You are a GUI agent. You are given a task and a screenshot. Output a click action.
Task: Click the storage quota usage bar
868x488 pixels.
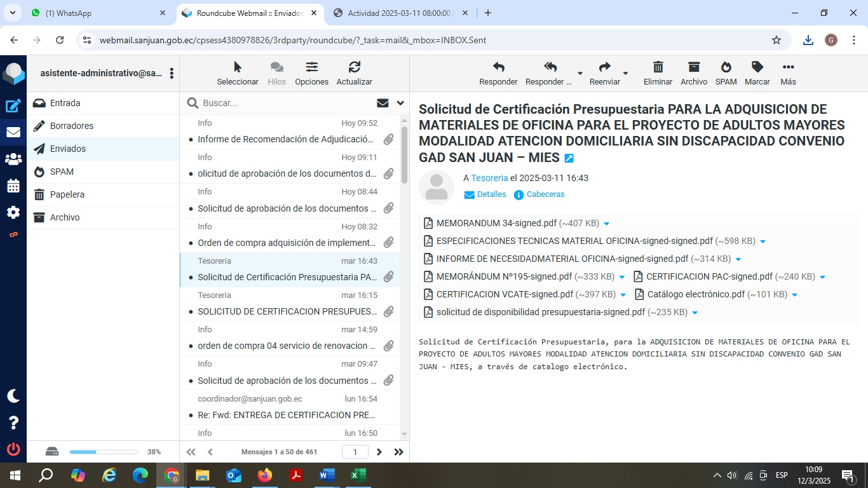(104, 452)
